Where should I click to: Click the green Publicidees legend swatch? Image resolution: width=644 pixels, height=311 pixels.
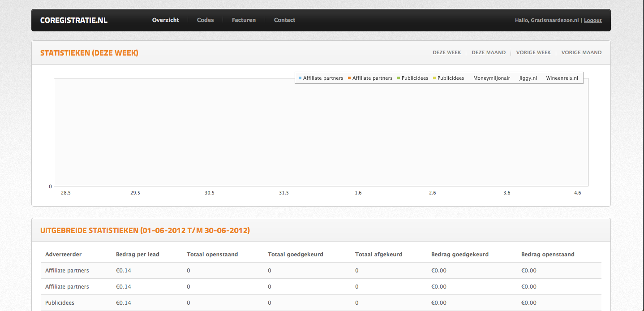click(x=399, y=78)
